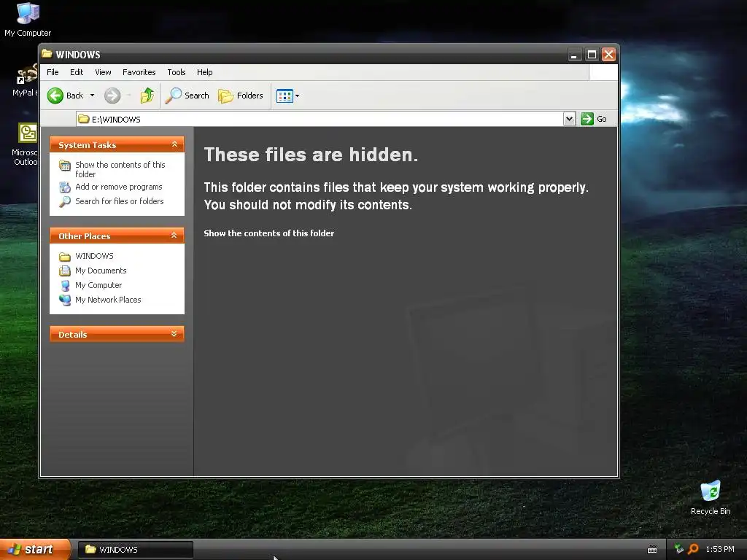Expand the address bar dropdown

pos(569,119)
